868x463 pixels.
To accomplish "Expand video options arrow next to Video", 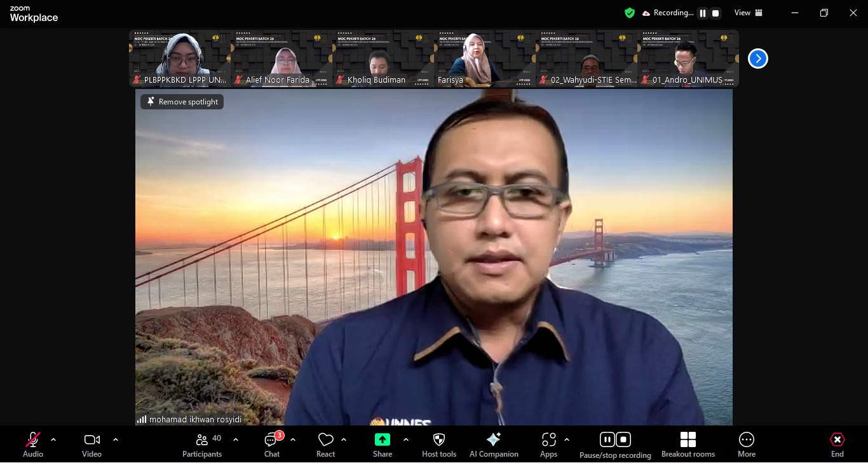I will (116, 439).
